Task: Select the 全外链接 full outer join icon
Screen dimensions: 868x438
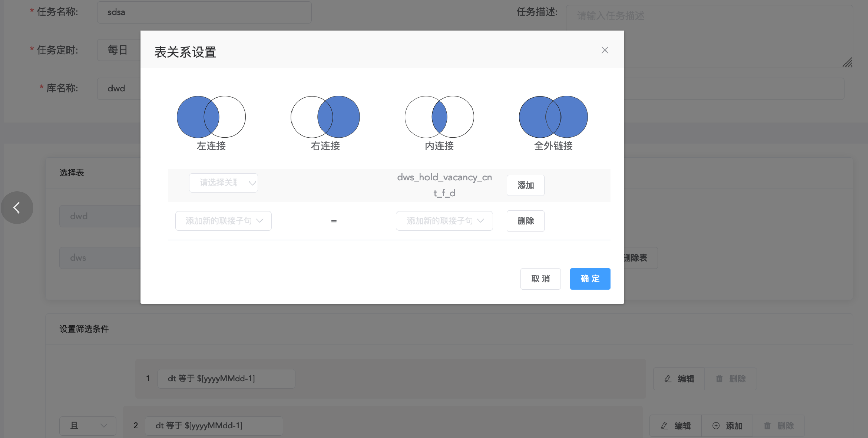Action: (x=553, y=117)
